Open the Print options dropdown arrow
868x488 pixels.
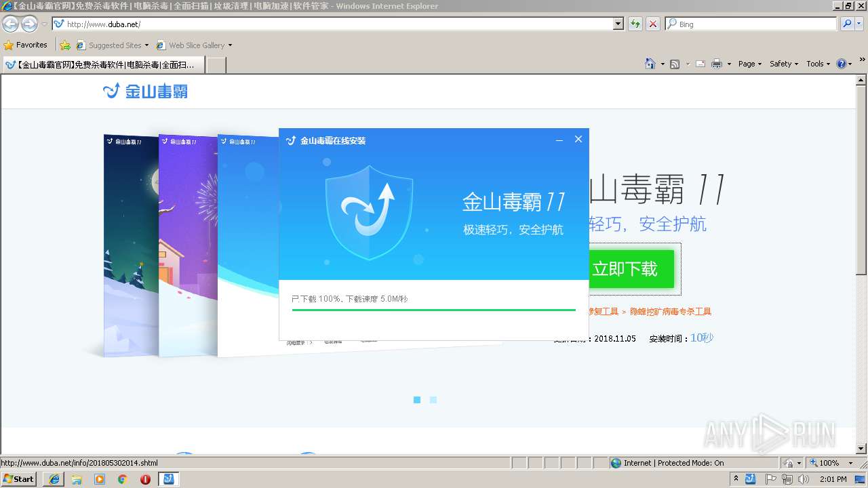[729, 64]
